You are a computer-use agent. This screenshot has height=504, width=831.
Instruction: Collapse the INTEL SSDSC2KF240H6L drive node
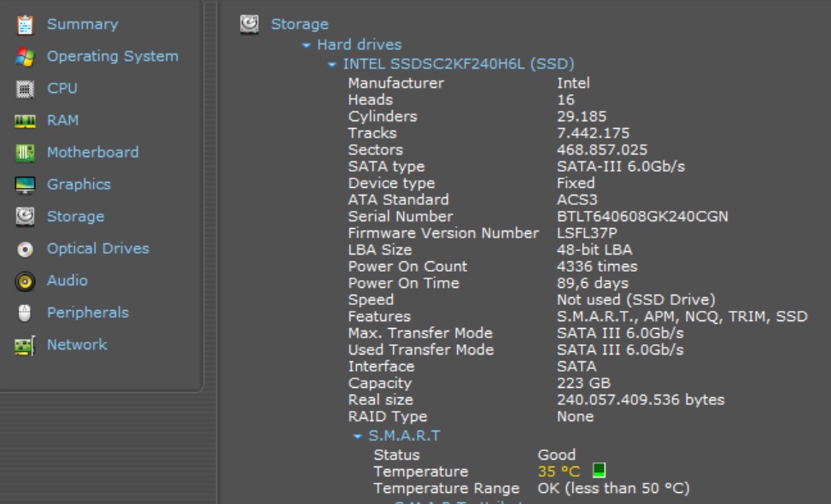pyautogui.click(x=332, y=64)
